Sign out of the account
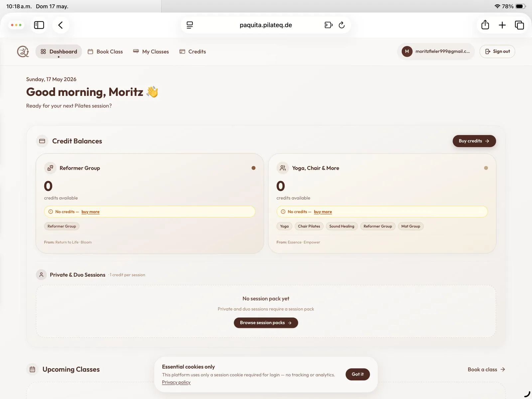The width and height of the screenshot is (532, 399). 497,51
